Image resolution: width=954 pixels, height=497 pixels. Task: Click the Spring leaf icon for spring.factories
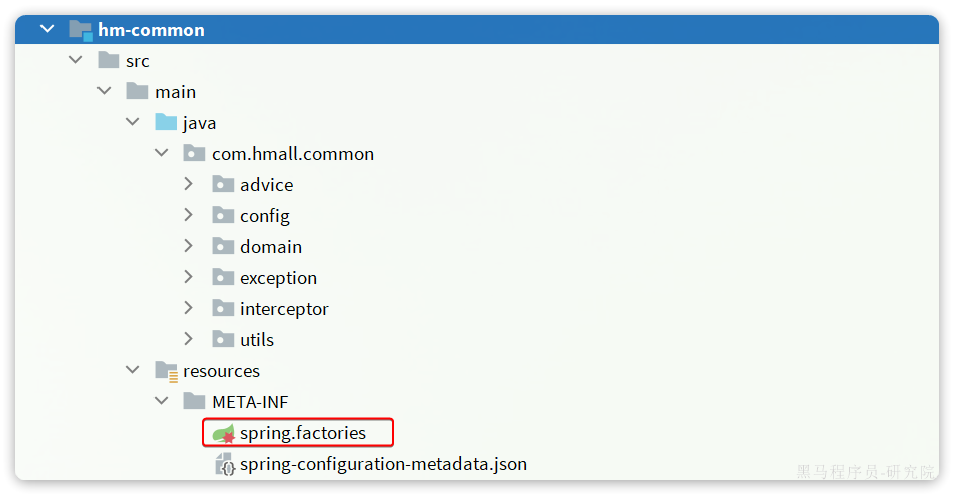224,434
